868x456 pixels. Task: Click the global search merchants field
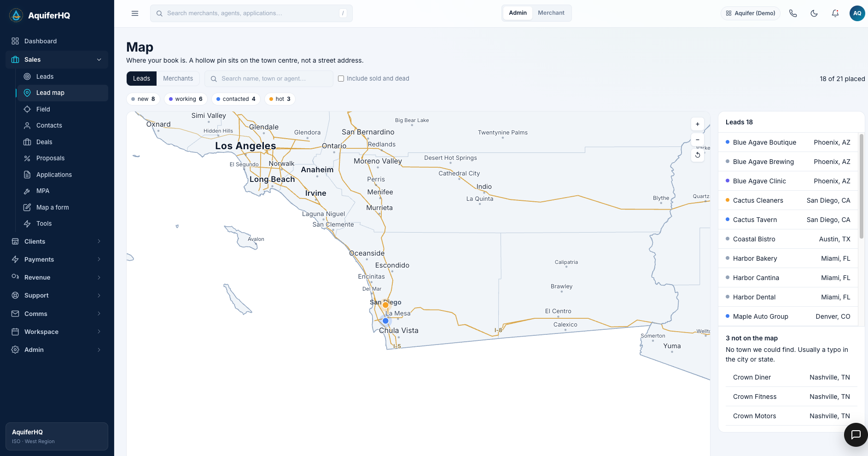(251, 13)
